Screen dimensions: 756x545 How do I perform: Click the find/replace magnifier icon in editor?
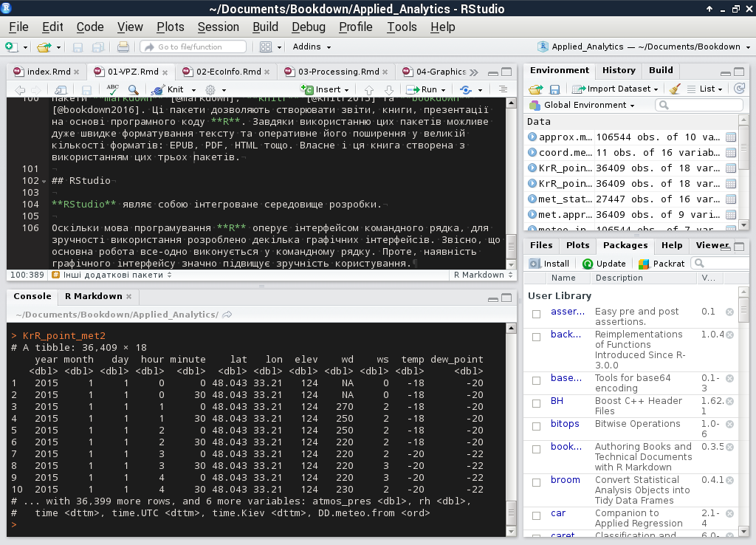(134, 89)
